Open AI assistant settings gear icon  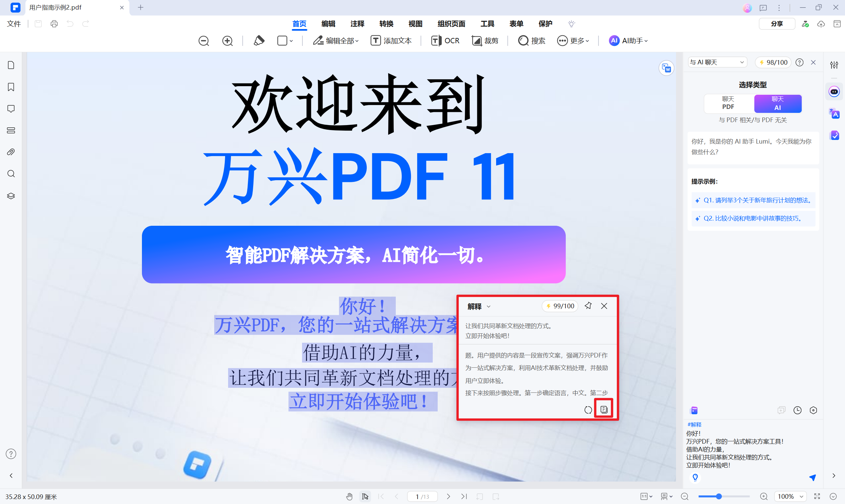point(813,410)
